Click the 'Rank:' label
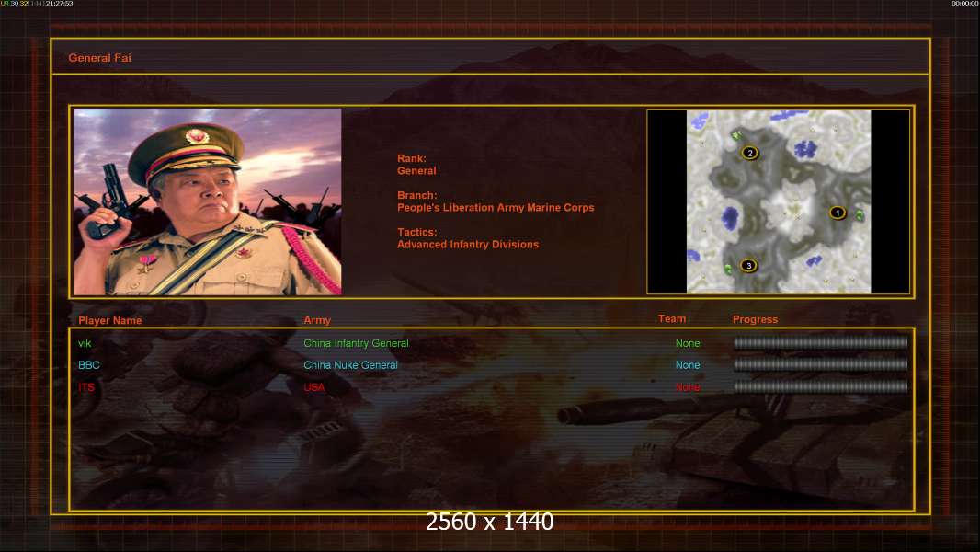Image resolution: width=980 pixels, height=552 pixels. pos(411,159)
